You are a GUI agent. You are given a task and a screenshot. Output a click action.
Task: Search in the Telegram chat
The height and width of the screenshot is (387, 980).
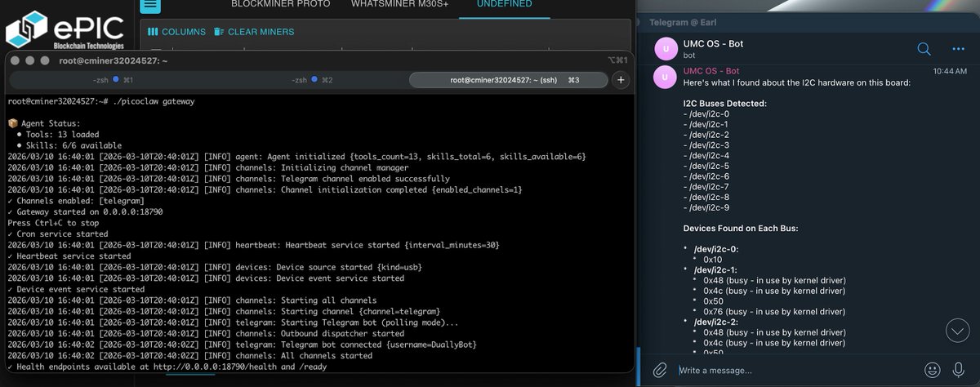[x=924, y=48]
